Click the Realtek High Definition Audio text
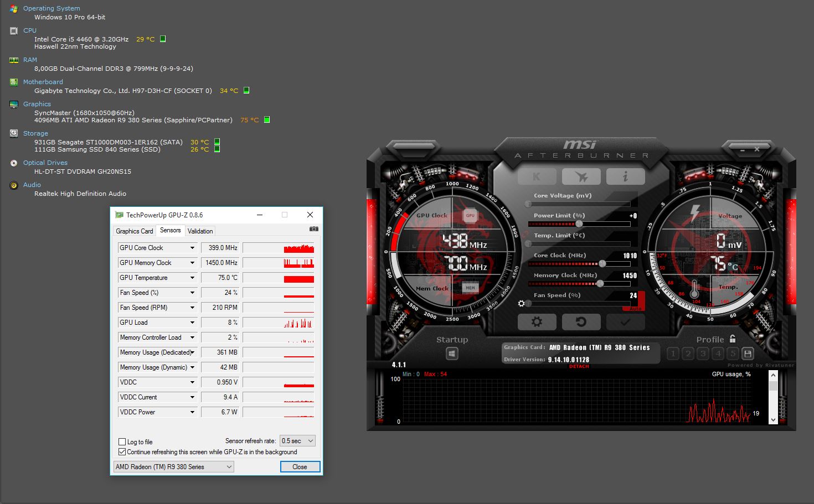Viewport: 814px width, 504px height. tap(80, 194)
